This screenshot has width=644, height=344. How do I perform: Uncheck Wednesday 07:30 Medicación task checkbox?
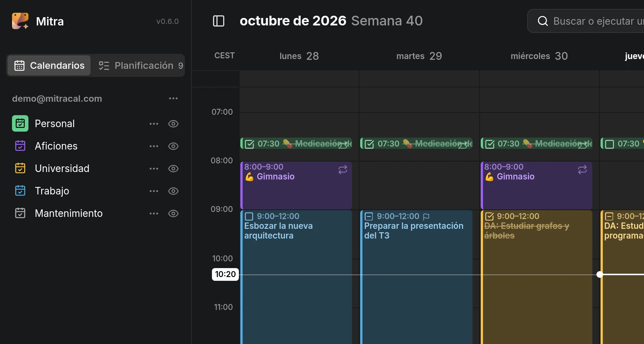pyautogui.click(x=490, y=144)
